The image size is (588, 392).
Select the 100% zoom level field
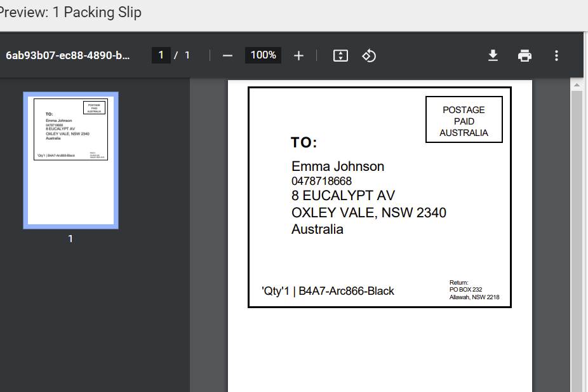click(263, 55)
